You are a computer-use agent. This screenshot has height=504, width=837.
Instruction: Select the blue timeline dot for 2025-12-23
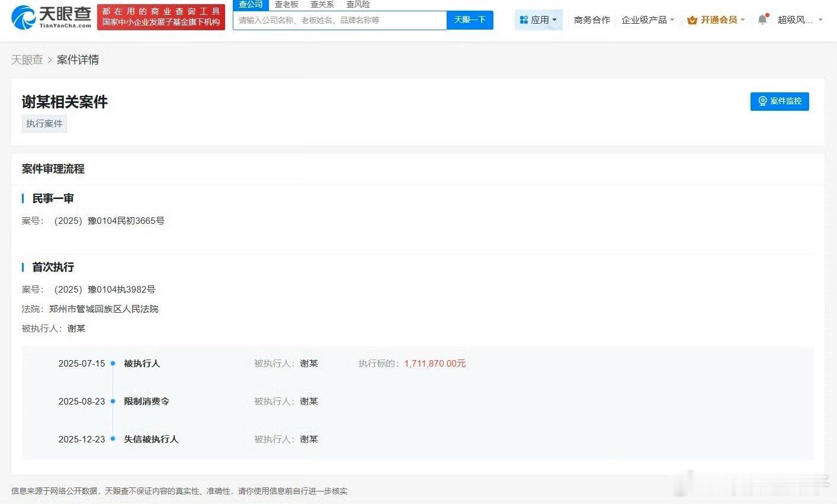click(x=112, y=439)
